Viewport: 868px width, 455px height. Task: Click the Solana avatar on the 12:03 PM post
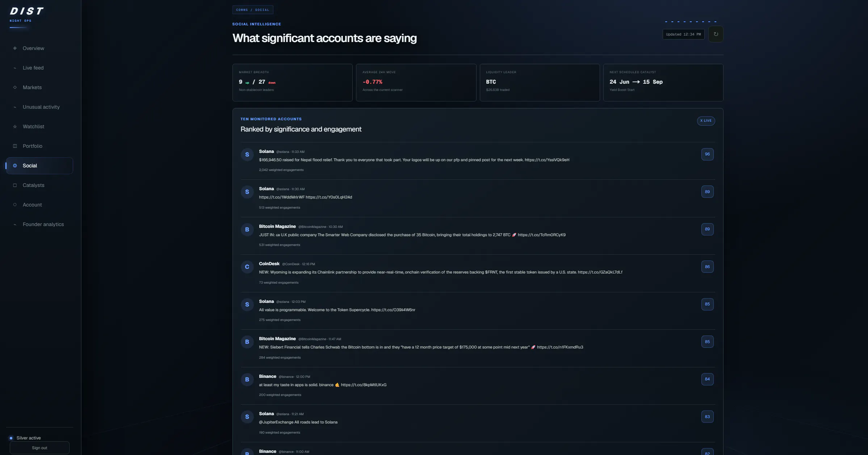click(247, 304)
